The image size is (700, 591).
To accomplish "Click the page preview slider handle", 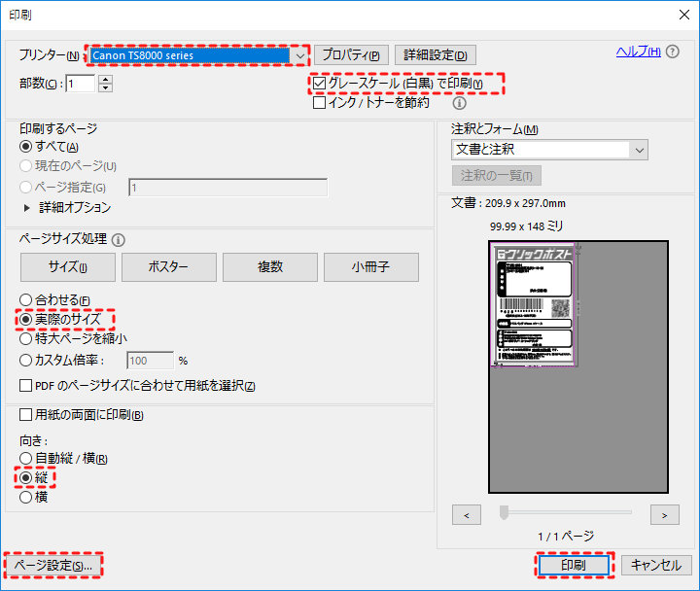I will click(504, 513).
